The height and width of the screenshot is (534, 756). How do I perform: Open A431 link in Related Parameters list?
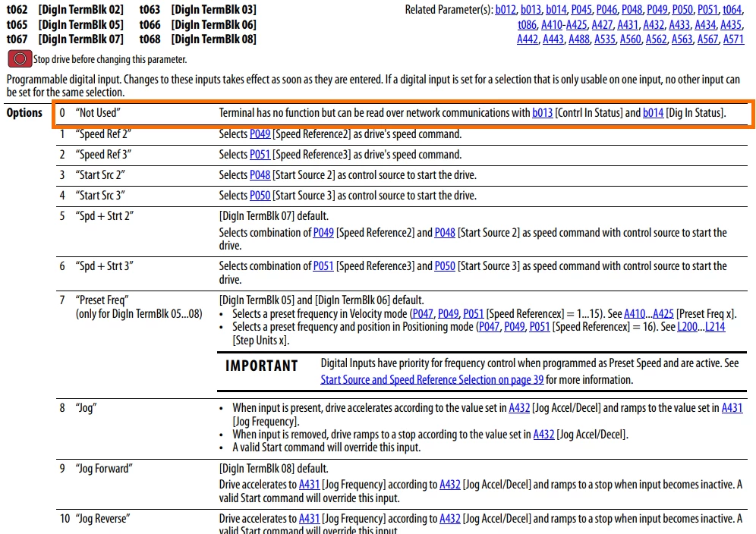[x=628, y=24]
